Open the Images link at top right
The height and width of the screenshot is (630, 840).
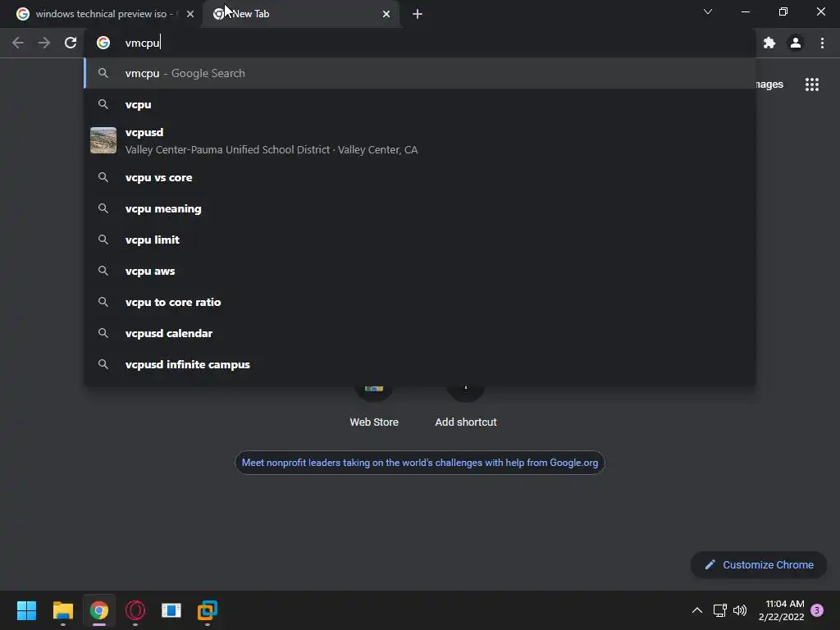tap(769, 84)
